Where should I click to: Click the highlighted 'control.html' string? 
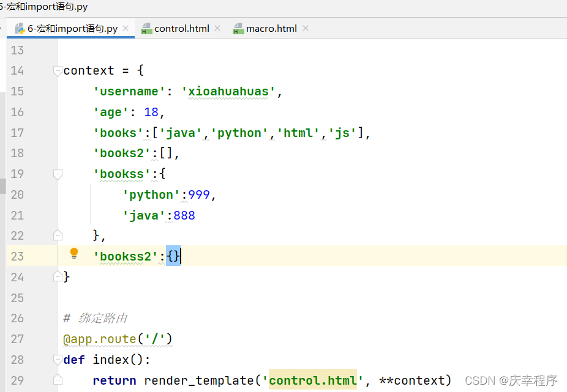tap(313, 380)
